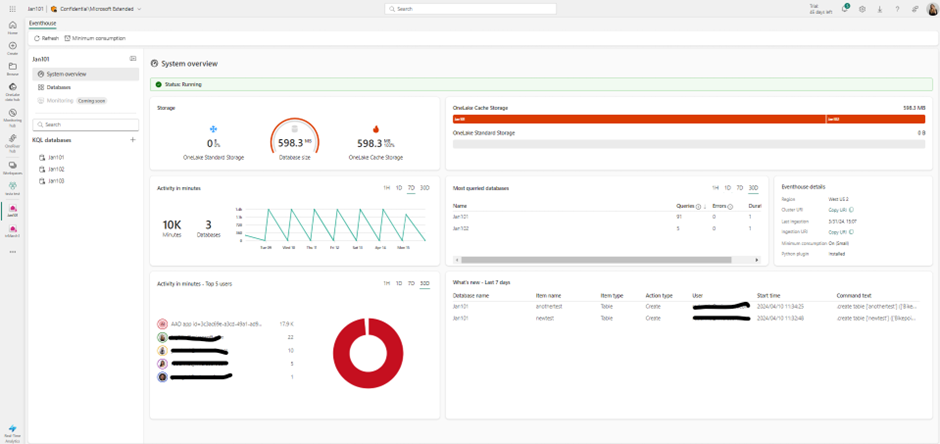Screen dimensions: 940x444
Task: Click Jan101 row in Most queried databases table
Action: click(607, 216)
